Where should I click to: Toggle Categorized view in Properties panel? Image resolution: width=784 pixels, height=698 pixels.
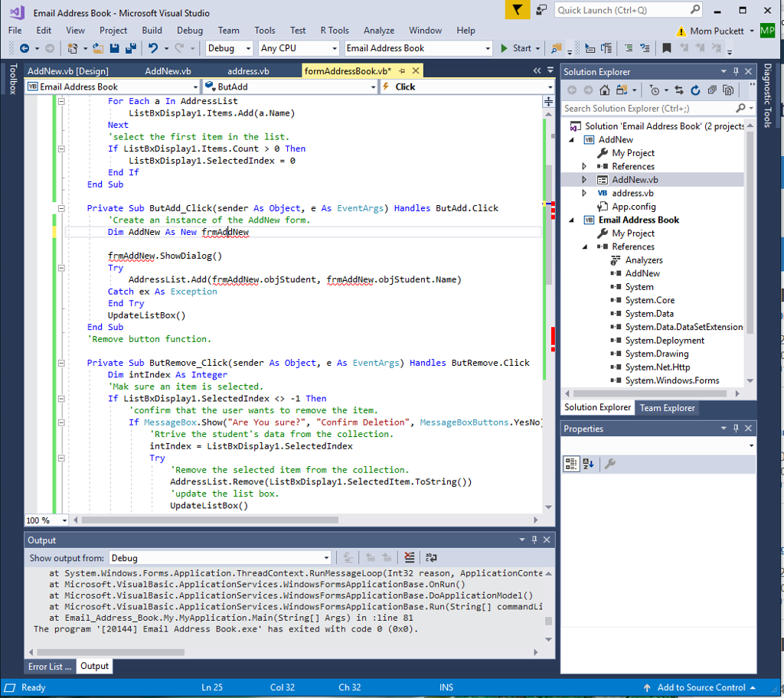pyautogui.click(x=571, y=464)
